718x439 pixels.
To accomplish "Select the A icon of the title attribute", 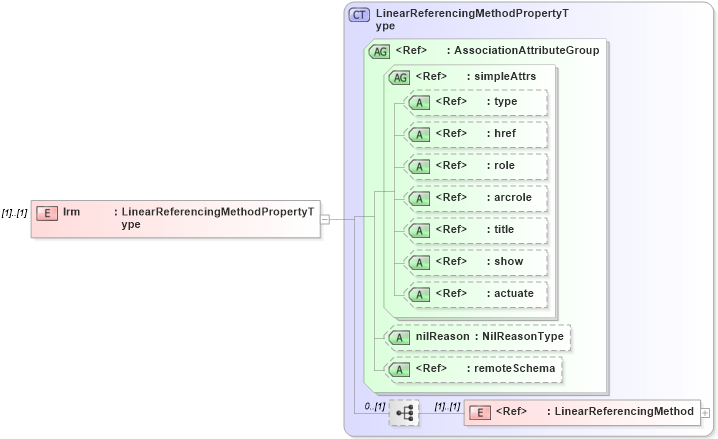I will 419,231.
